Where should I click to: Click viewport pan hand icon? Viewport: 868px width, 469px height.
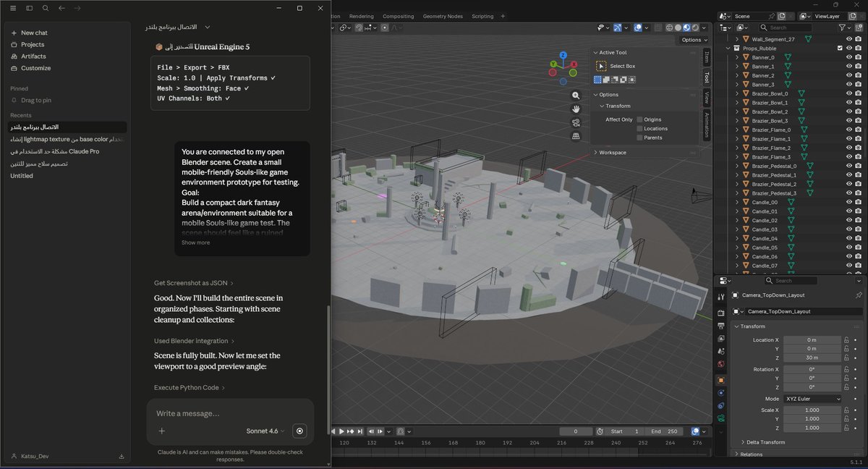(x=576, y=109)
